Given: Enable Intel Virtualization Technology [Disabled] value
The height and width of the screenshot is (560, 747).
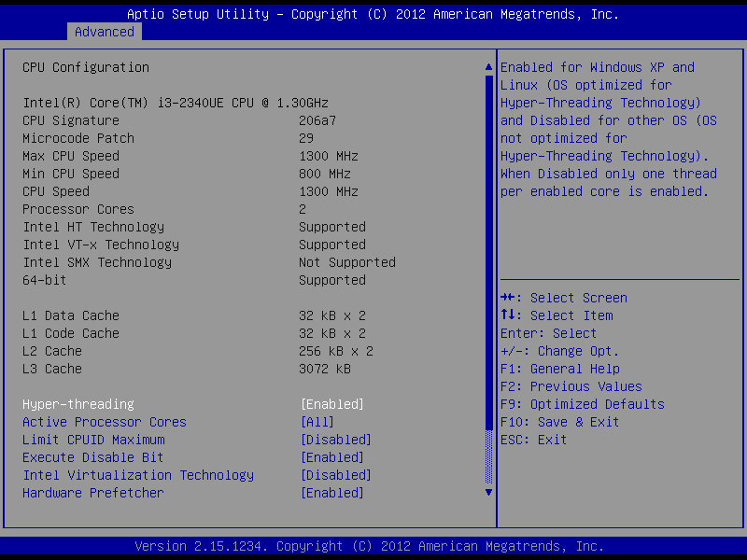Looking at the screenshot, I should (x=335, y=475).
